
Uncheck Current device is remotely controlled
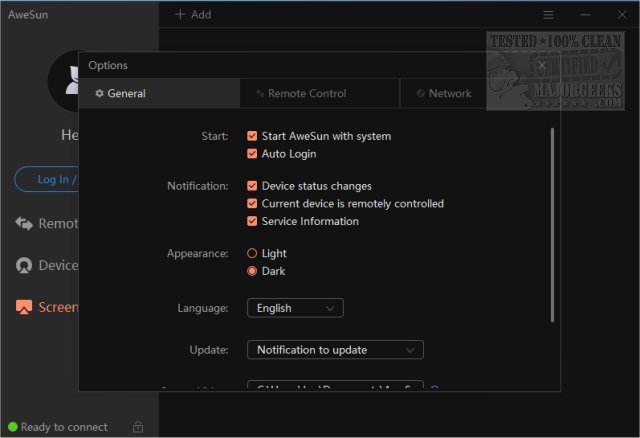(x=252, y=204)
